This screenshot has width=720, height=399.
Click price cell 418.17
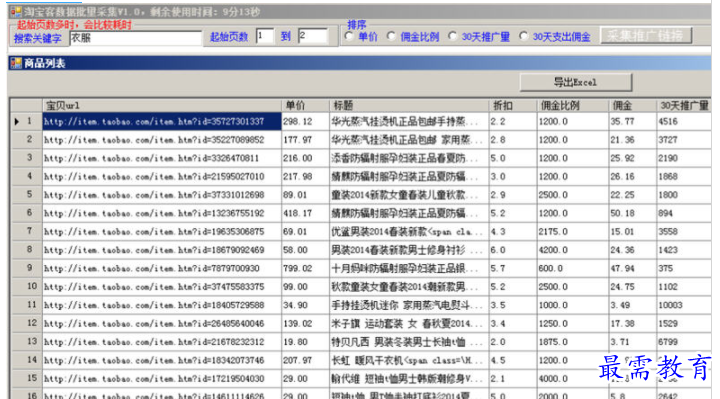coord(305,214)
